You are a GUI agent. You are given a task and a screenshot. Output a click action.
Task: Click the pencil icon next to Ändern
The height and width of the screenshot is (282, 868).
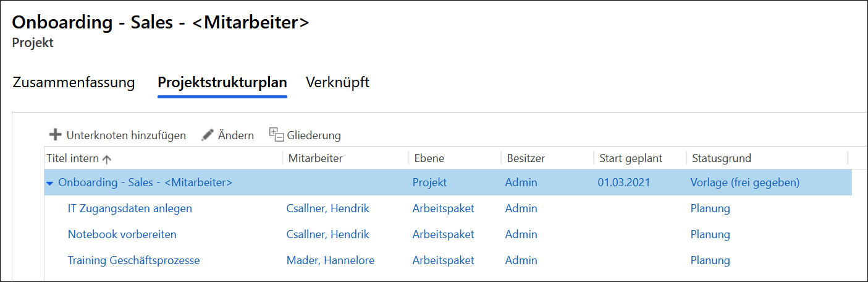[x=208, y=135]
